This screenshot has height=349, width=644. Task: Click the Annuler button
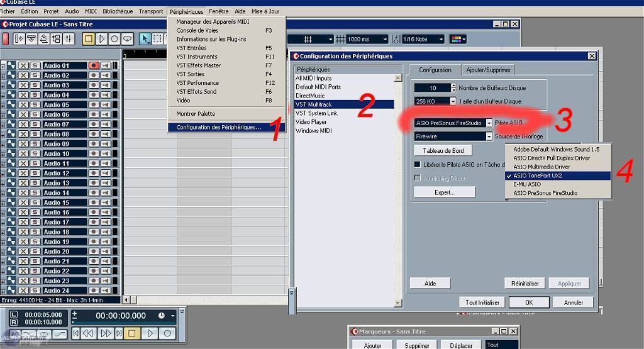point(574,302)
